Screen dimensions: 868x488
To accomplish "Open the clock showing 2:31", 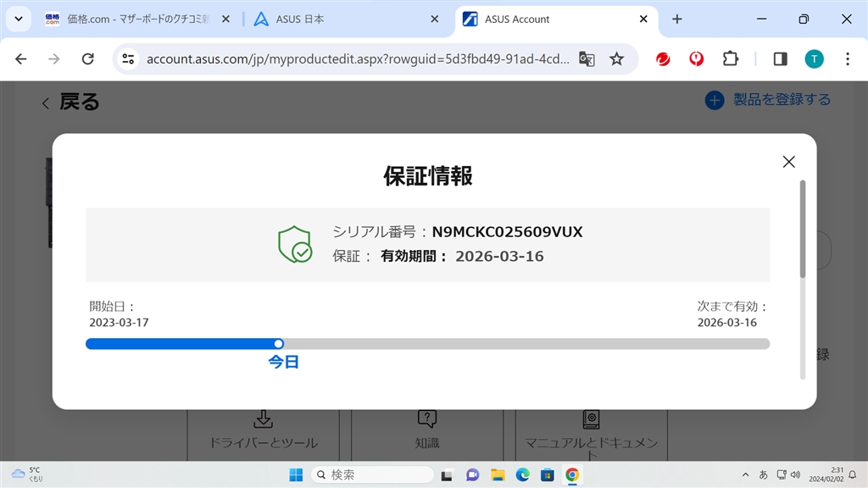I will tap(826, 474).
